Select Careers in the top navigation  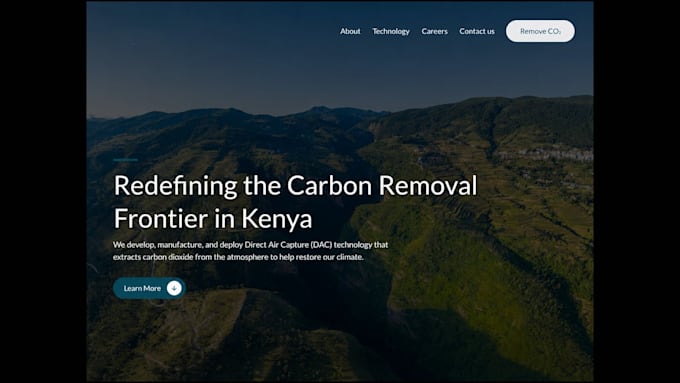434,31
